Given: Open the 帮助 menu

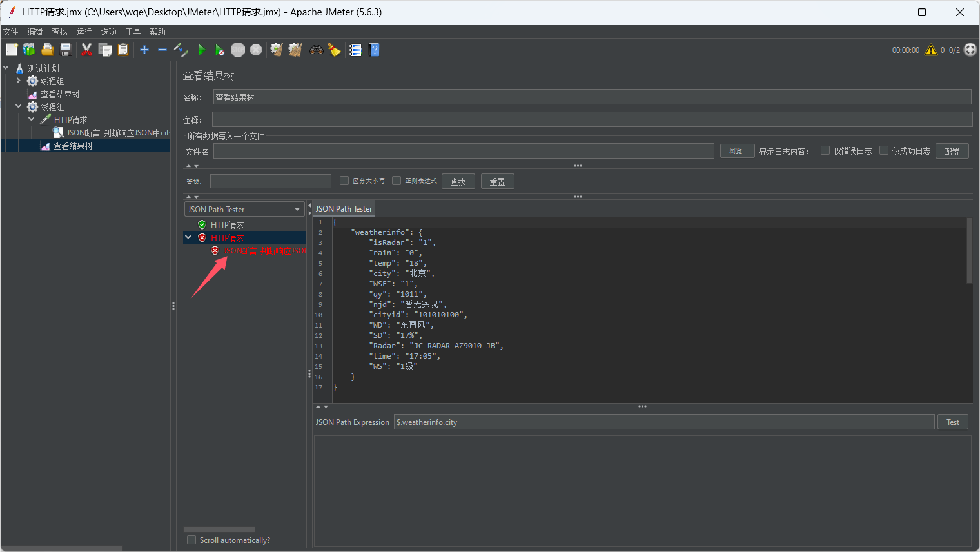Looking at the screenshot, I should coord(157,32).
